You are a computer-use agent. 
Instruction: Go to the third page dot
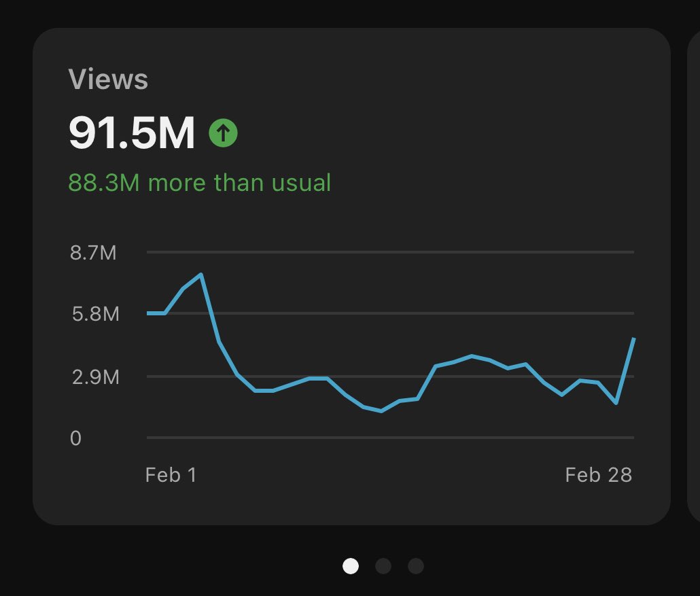click(x=416, y=566)
